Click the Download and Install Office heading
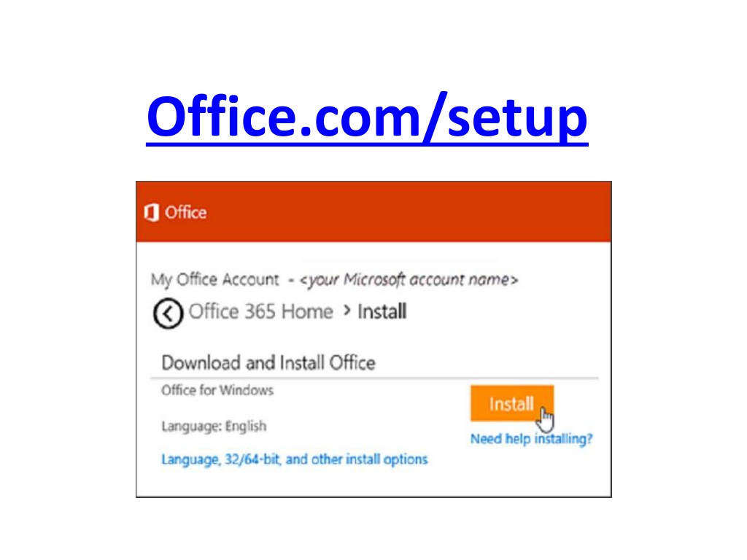This screenshot has height=560, width=747. [268, 363]
